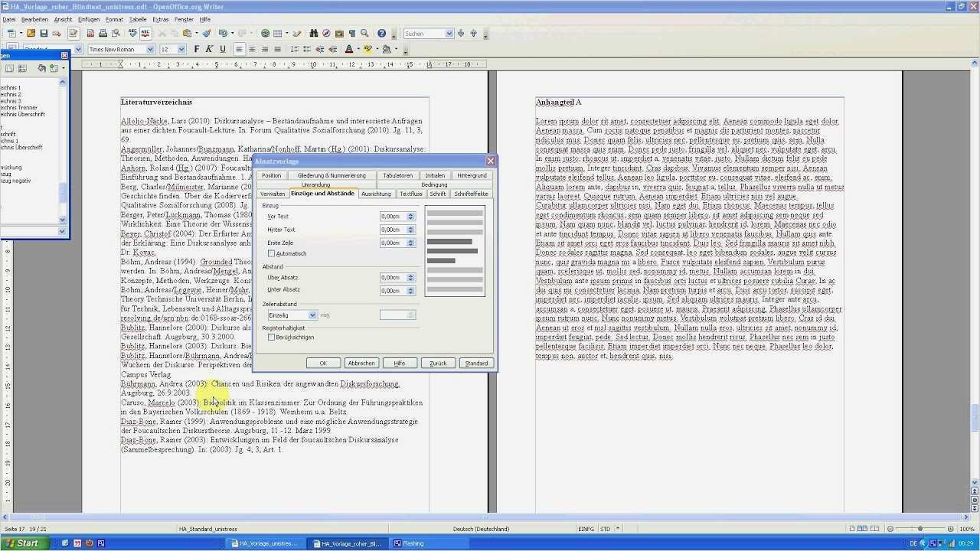Run the spelling and grammar check icon
This screenshot has width=980, height=551.
[132, 34]
